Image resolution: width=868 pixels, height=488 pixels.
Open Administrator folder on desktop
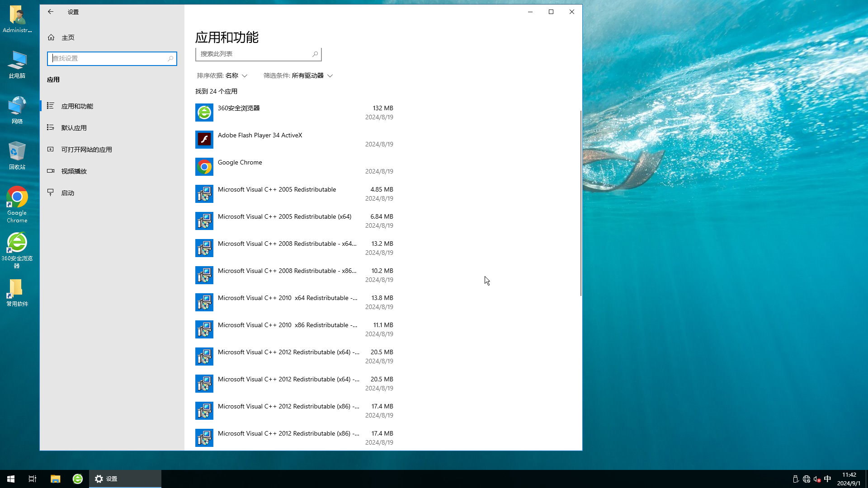(17, 19)
